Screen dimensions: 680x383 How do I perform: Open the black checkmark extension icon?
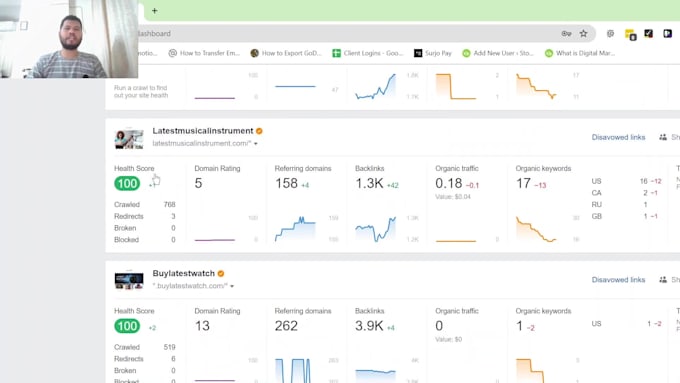pos(649,33)
